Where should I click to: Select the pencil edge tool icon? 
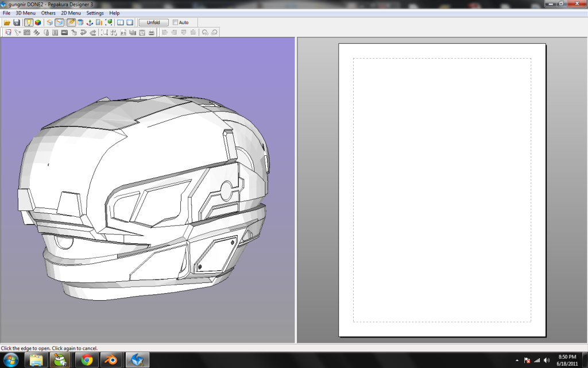pyautogui.click(x=71, y=22)
